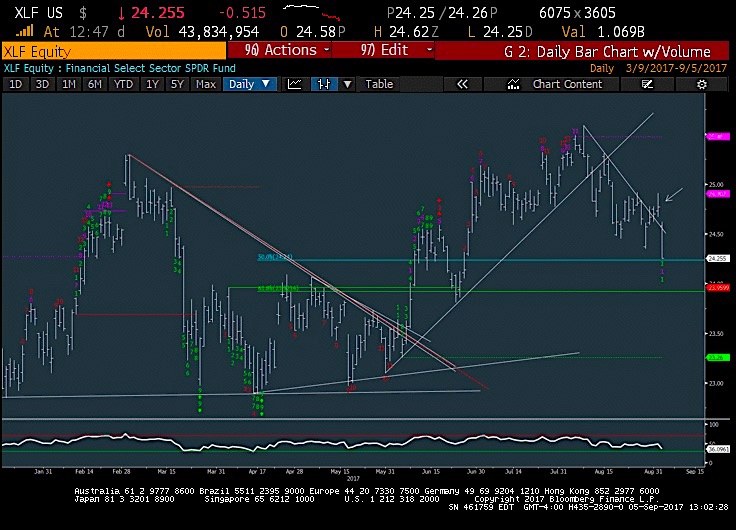Click the intraday sparkline in header
The height and width of the screenshot is (530, 736).
(312, 12)
